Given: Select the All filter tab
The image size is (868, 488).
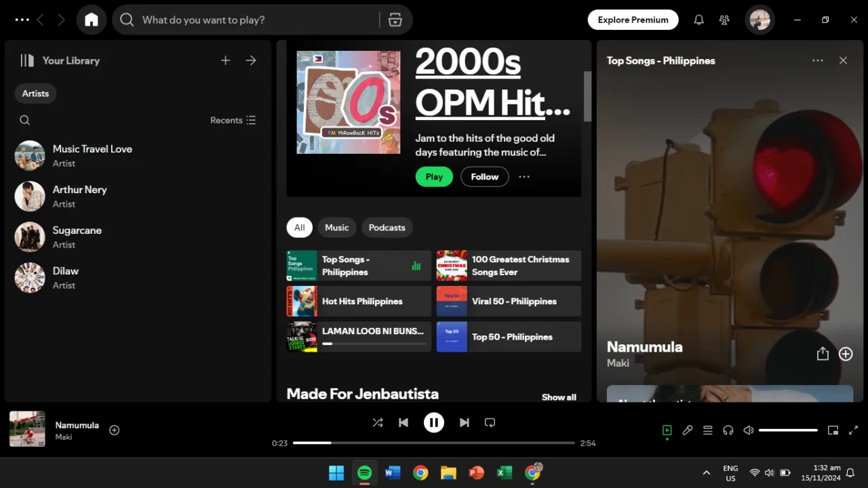Looking at the screenshot, I should click(x=300, y=228).
